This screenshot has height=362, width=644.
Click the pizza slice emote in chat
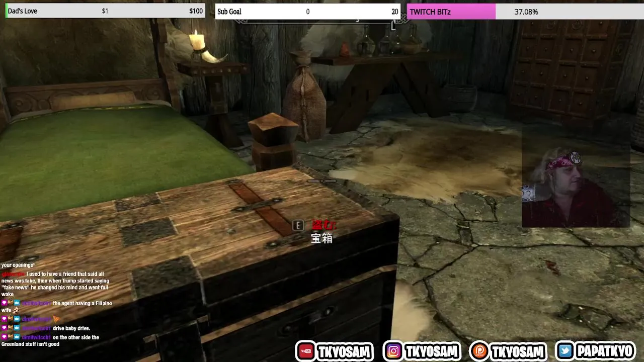click(56, 319)
